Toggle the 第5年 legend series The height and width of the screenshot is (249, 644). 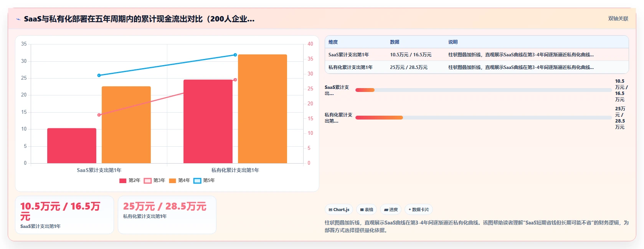[x=204, y=180]
